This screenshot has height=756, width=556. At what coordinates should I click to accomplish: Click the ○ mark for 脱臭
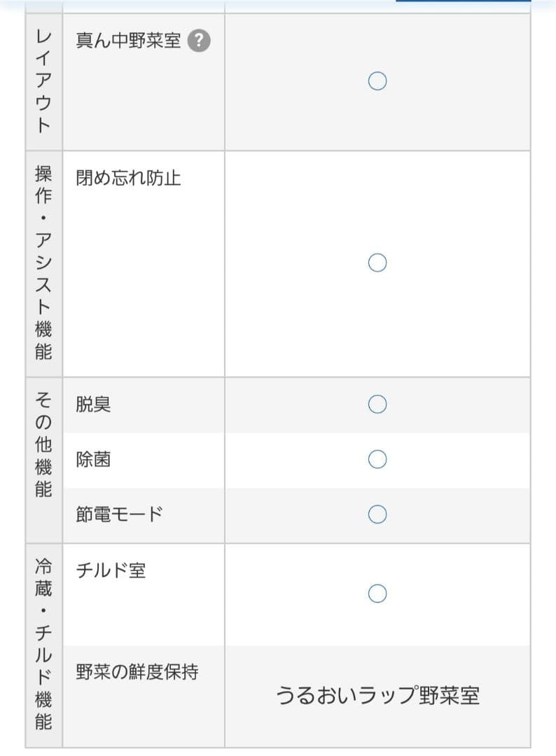point(377,404)
